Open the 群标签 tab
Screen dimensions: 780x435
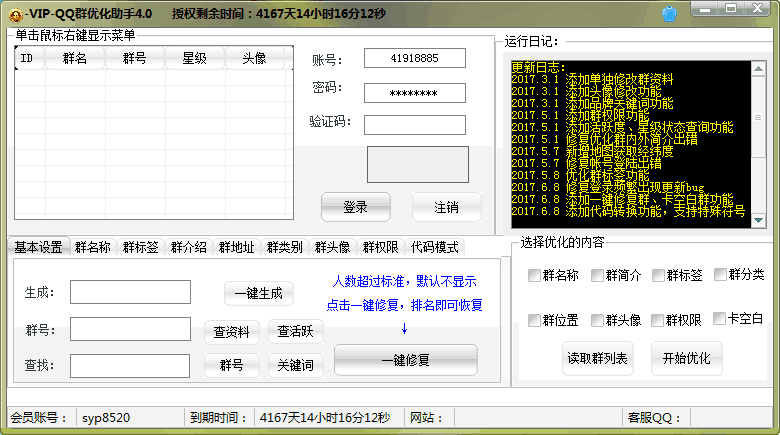140,247
